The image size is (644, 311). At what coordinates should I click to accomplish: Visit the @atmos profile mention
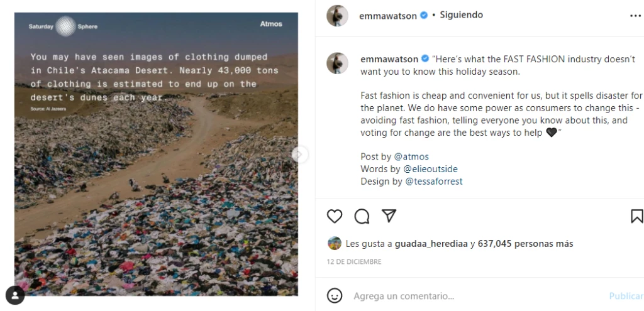(411, 156)
